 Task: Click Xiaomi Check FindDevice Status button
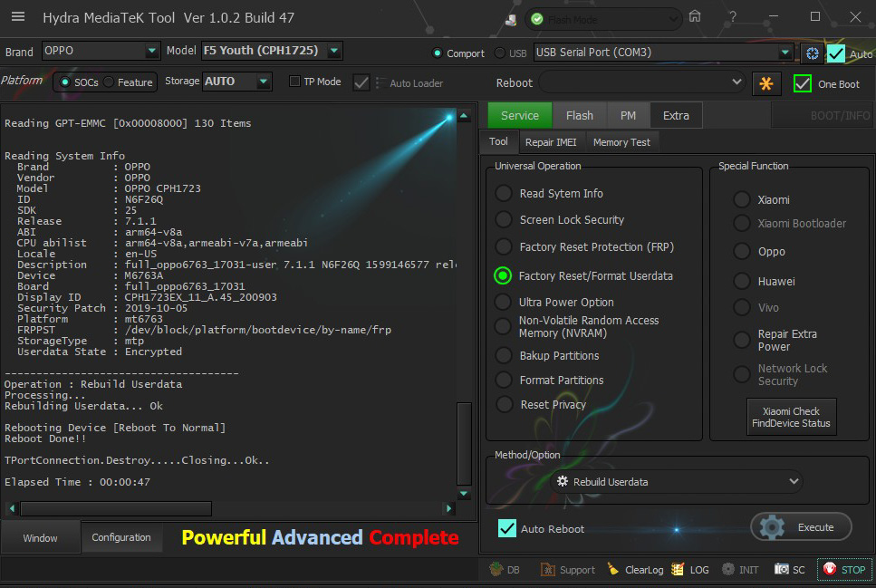(791, 418)
